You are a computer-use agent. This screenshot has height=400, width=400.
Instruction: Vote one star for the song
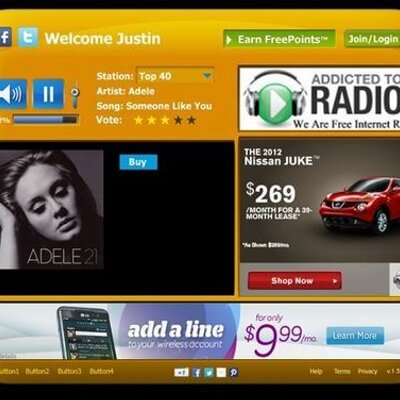138,120
